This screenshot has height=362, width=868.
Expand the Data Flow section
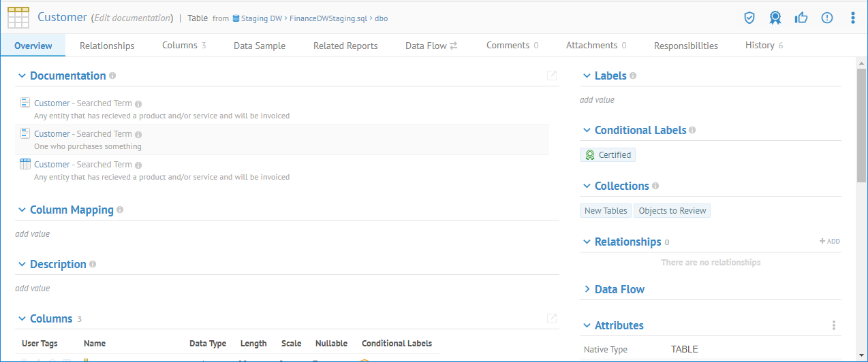[587, 289]
